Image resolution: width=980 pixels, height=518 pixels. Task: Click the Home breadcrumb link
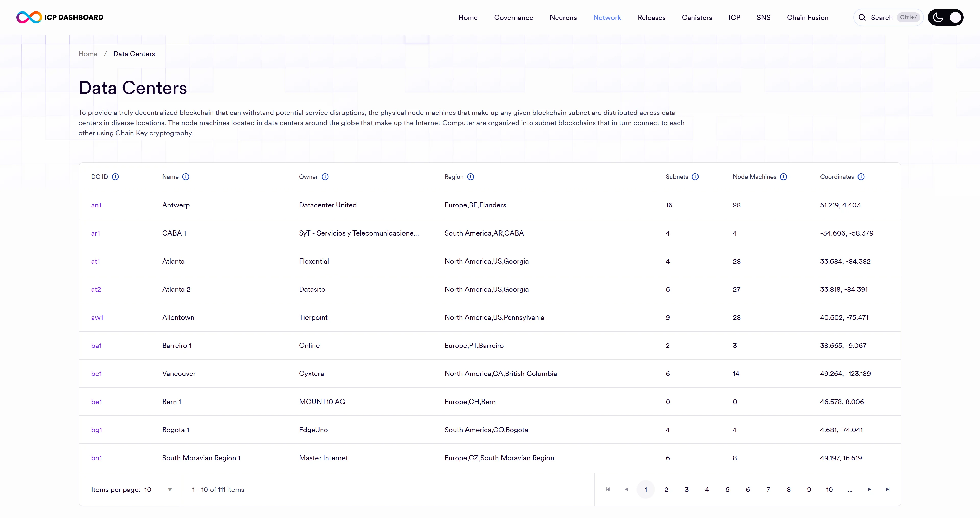(x=88, y=54)
